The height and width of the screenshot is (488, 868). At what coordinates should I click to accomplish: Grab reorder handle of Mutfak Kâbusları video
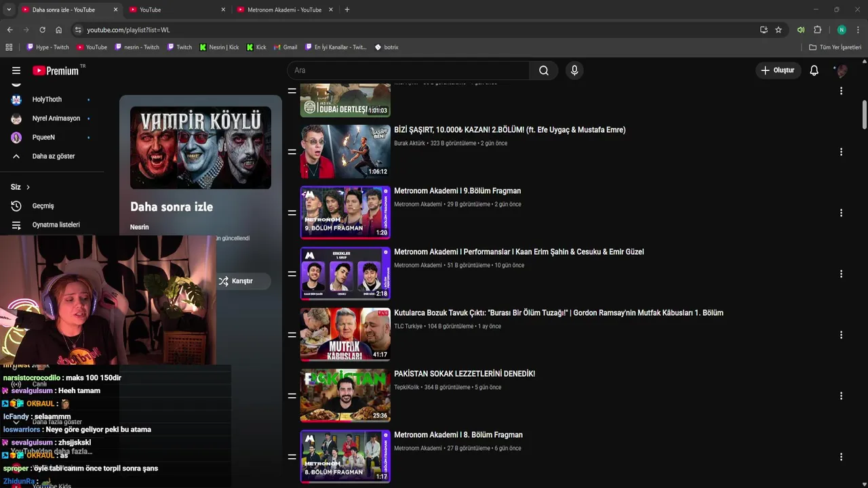point(292,335)
